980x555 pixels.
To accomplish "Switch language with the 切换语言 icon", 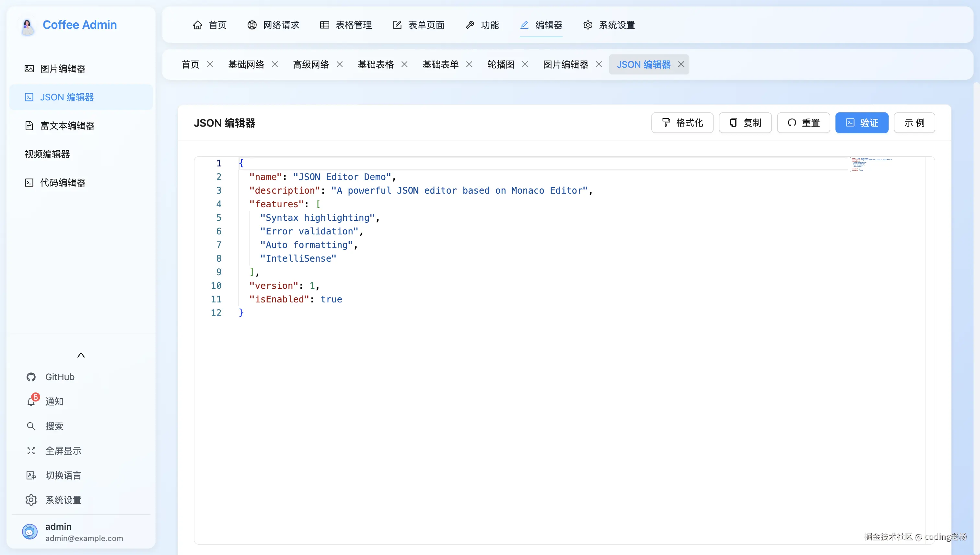I will 31,475.
